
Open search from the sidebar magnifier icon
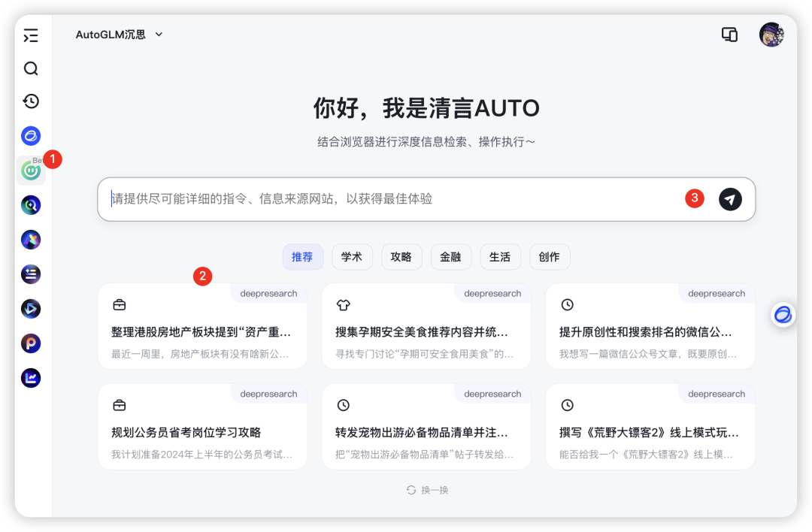31,68
